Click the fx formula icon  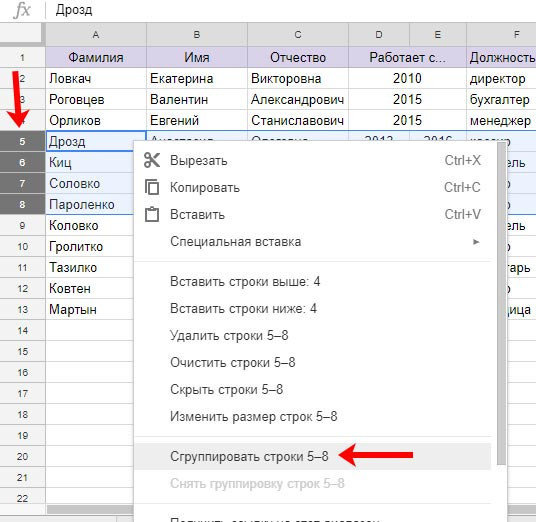[x=22, y=10]
